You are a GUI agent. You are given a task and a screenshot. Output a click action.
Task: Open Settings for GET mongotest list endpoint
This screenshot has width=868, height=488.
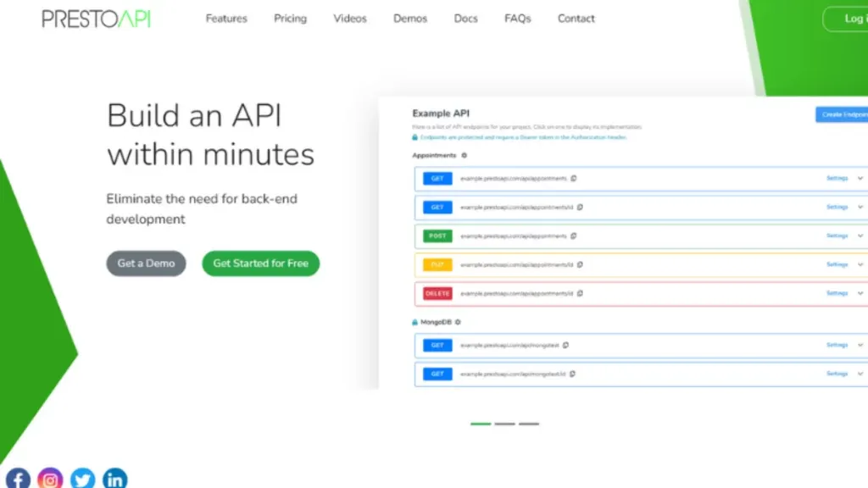coord(837,346)
